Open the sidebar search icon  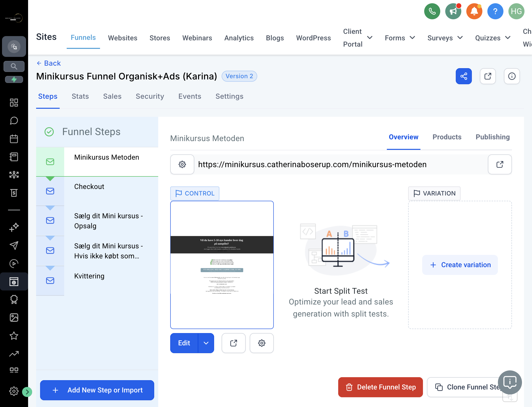pos(14,66)
